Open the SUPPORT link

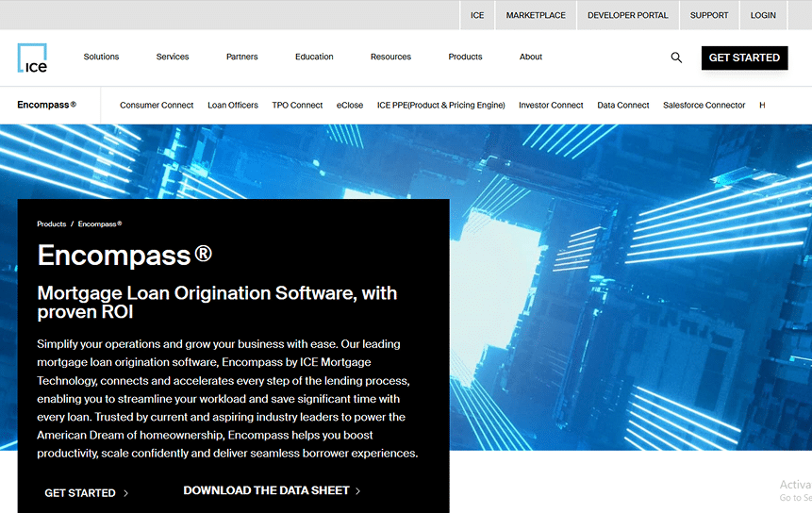click(x=709, y=15)
